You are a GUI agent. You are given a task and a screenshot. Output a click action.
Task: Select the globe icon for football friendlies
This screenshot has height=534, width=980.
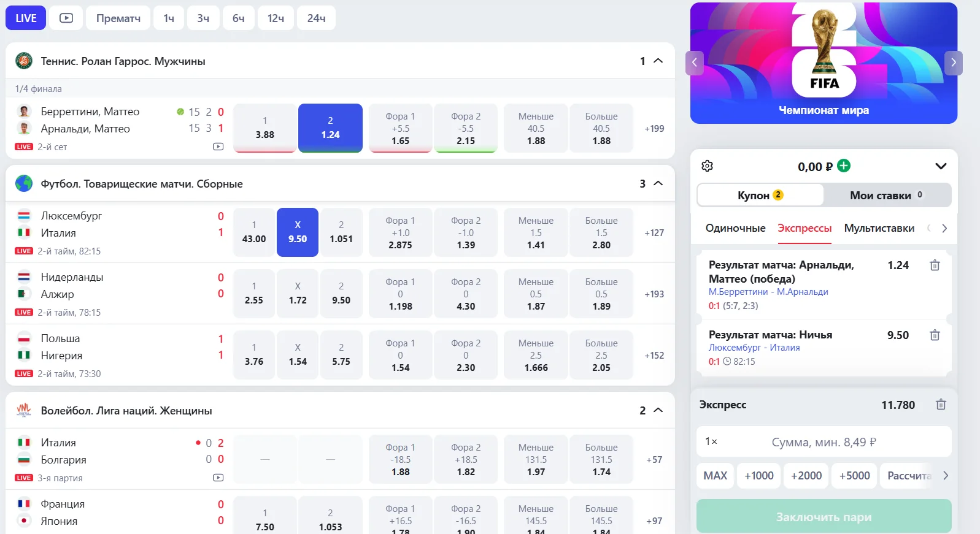[24, 183]
